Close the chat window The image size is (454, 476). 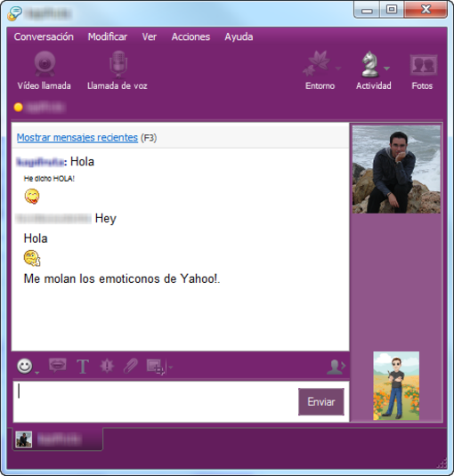click(426, 10)
